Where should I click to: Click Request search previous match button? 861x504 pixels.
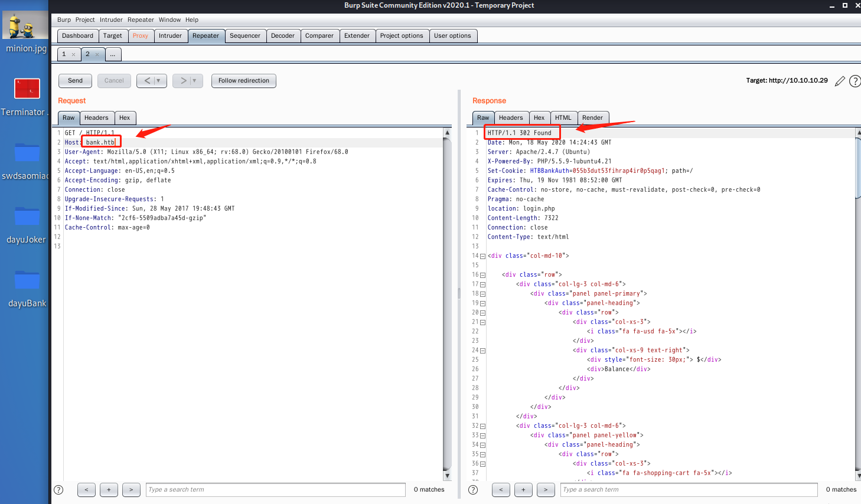pyautogui.click(x=86, y=490)
